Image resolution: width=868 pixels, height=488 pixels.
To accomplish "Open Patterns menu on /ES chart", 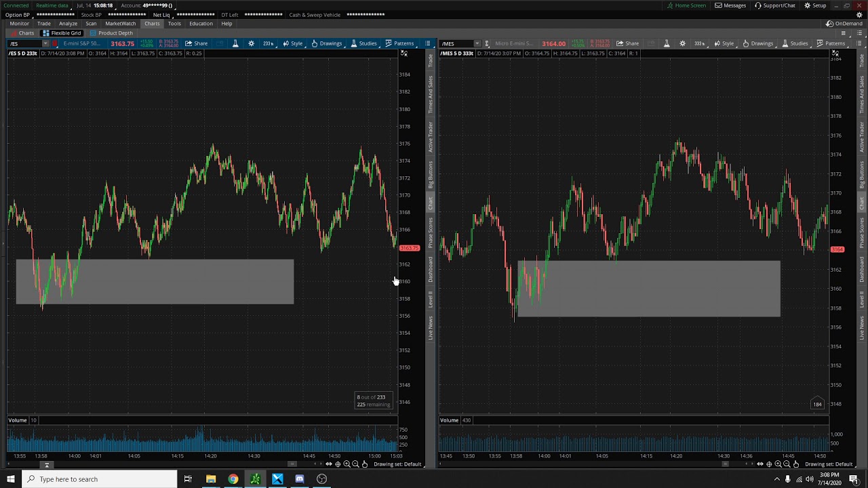I will 400,43.
